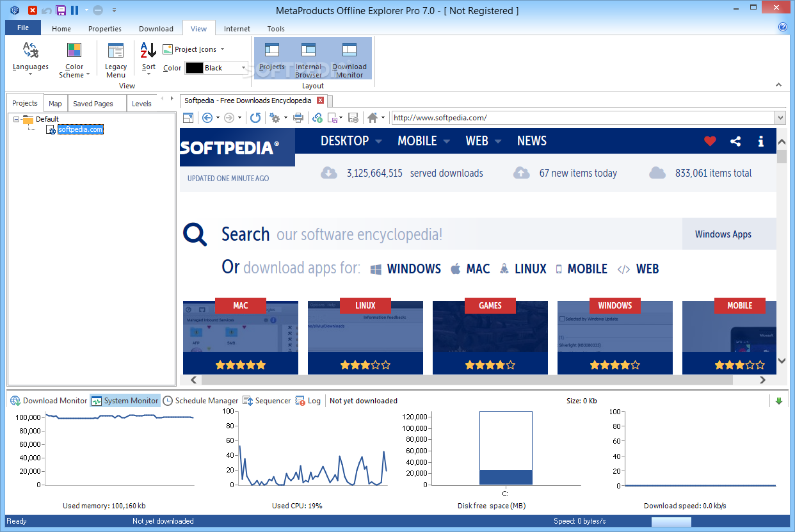Click the page with globe icon in browser toolbar
The image size is (795, 532).
coord(353,118)
